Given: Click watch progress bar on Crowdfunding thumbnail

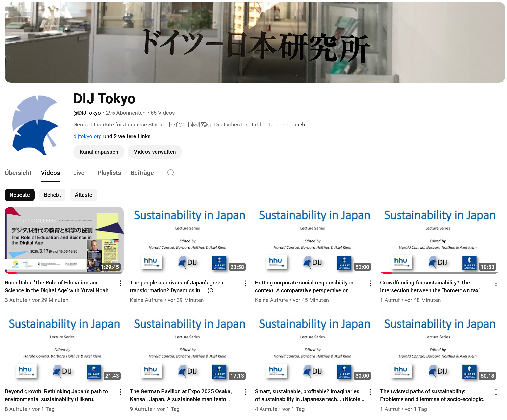Looking at the screenshot, I should point(439,273).
